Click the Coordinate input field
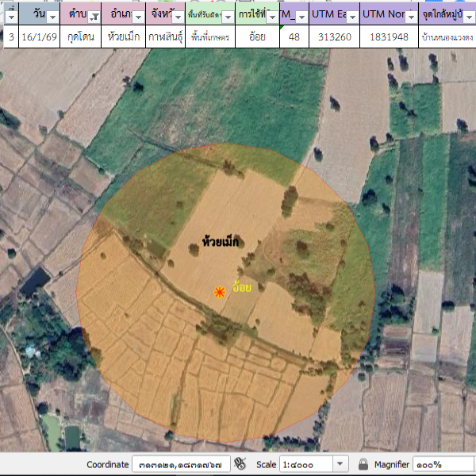The height and width of the screenshot is (476, 476). pyautogui.click(x=181, y=464)
